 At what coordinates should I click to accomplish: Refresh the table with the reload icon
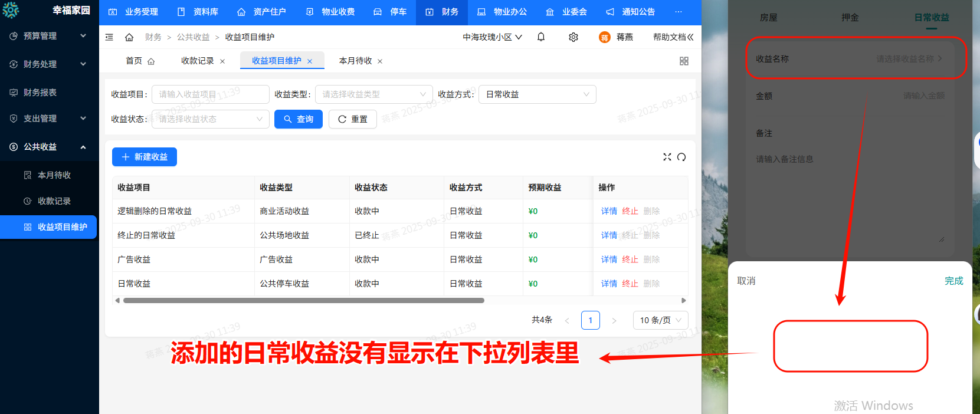681,157
